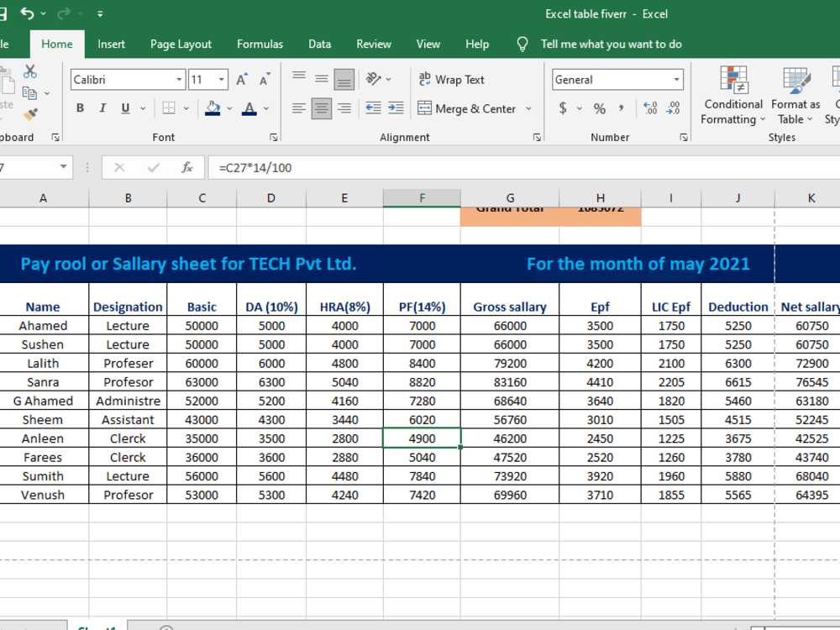Open Alignment settings dialog launcher
This screenshot has height=630, width=840.
(x=537, y=138)
